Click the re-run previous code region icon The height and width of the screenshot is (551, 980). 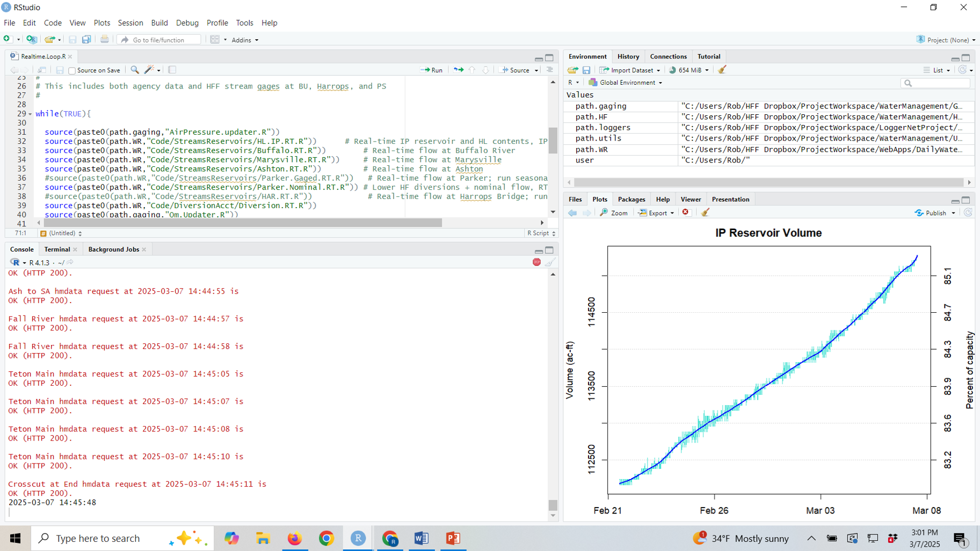tap(458, 70)
